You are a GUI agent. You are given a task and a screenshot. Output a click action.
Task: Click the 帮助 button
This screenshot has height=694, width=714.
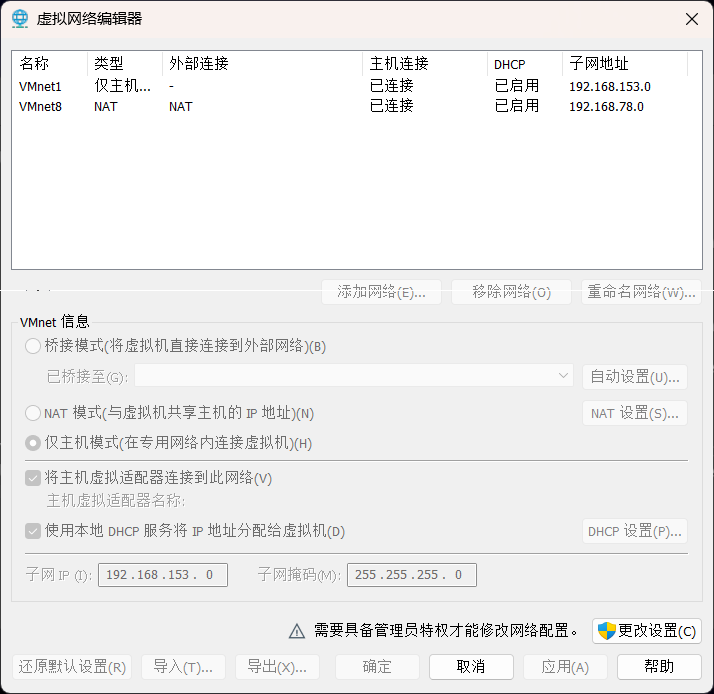coord(659,667)
